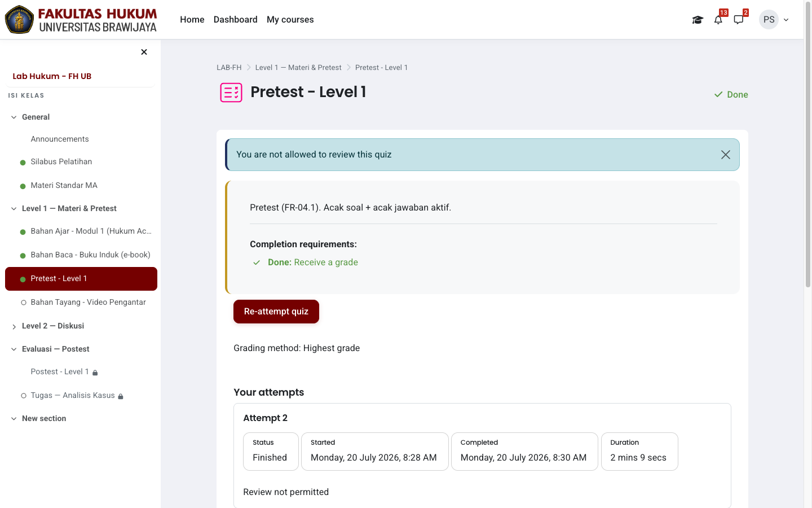Open notifications bell with 13 badge

click(x=718, y=20)
